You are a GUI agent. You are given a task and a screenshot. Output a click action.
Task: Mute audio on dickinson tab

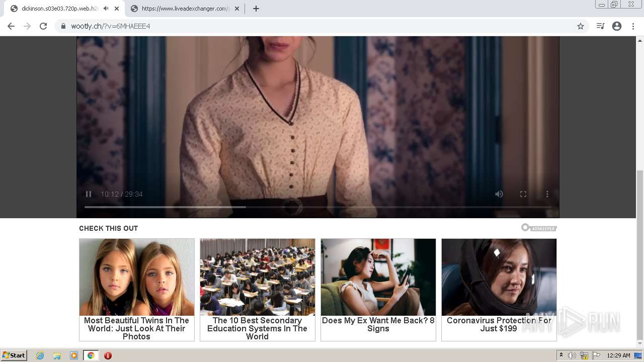pyautogui.click(x=106, y=9)
